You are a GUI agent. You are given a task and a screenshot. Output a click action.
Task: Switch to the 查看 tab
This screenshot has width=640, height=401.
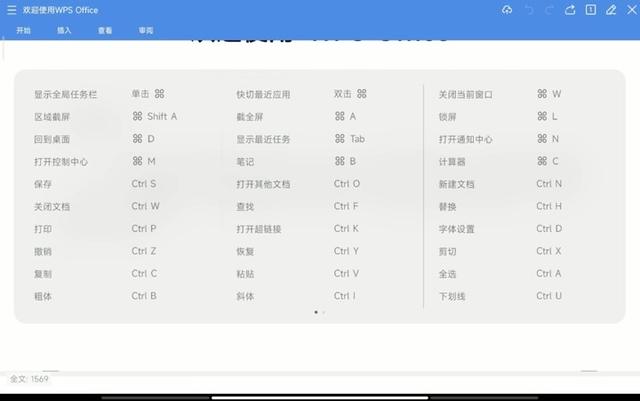pyautogui.click(x=105, y=31)
